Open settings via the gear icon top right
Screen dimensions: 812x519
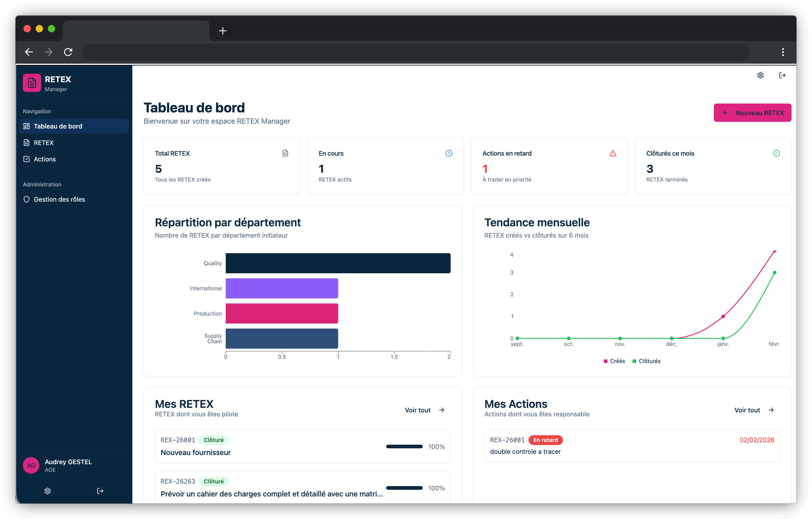coord(760,75)
